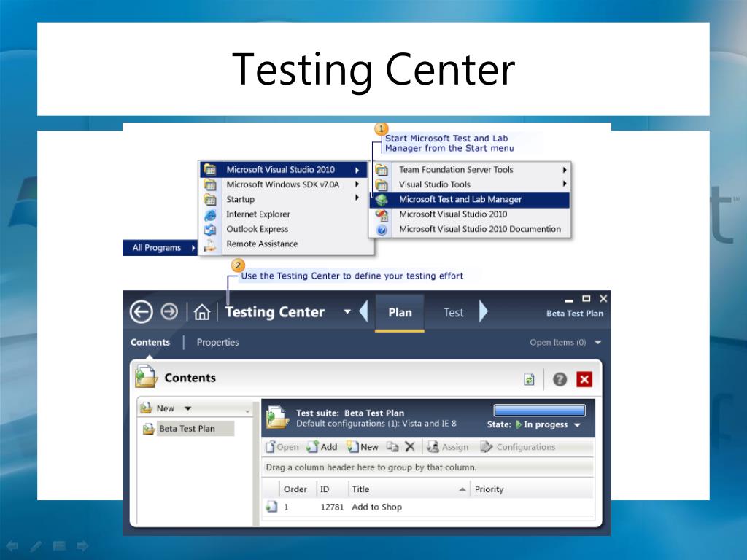Open help with the question mark icon
Viewport: 747px width, 560px height.
pyautogui.click(x=560, y=379)
